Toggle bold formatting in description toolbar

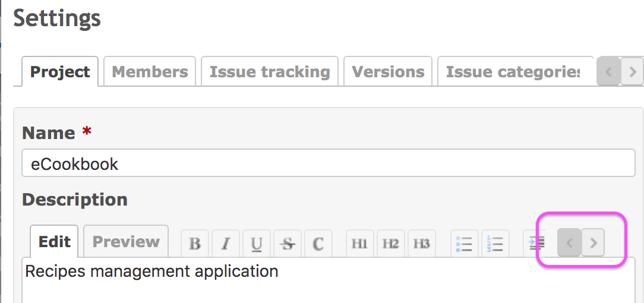195,244
